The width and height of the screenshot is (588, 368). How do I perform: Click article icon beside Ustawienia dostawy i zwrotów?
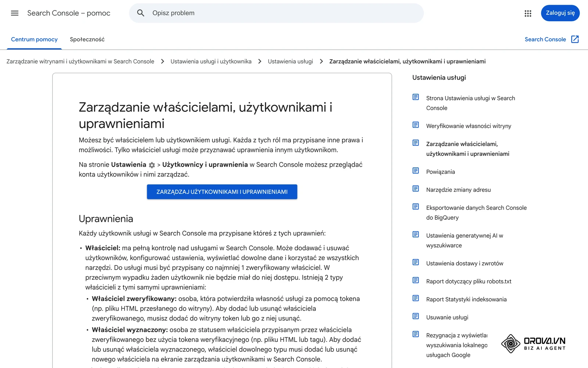(416, 262)
